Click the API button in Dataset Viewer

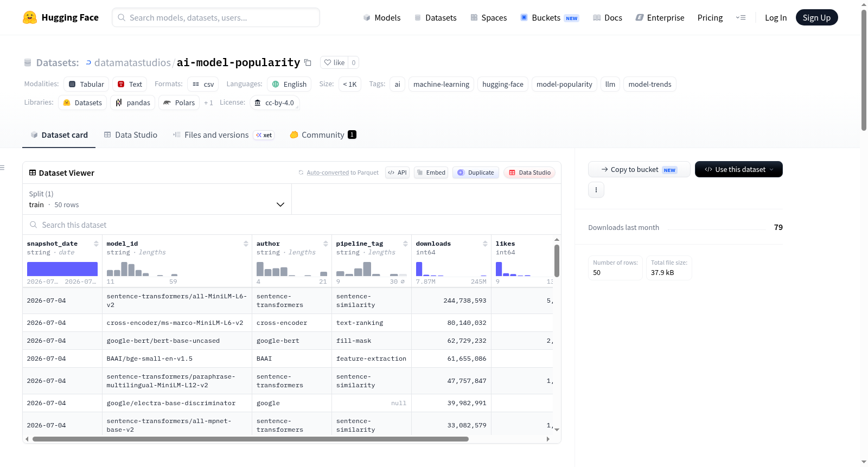(397, 172)
